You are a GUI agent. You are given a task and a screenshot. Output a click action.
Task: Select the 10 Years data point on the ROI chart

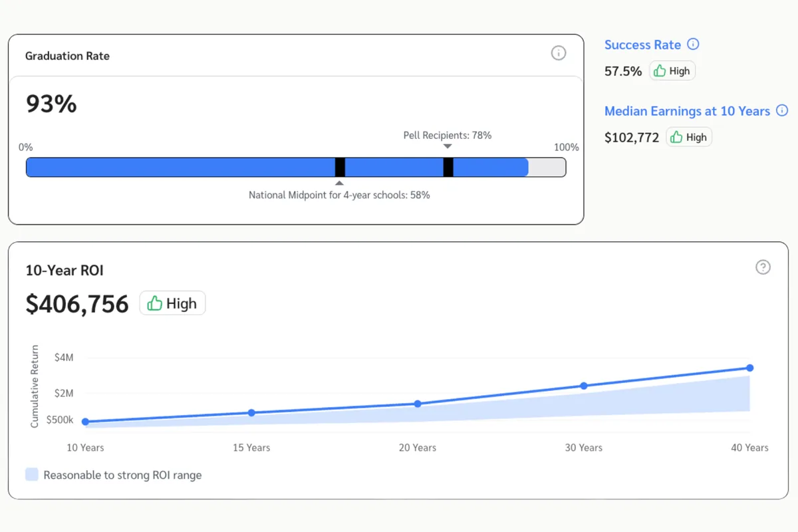pos(85,422)
